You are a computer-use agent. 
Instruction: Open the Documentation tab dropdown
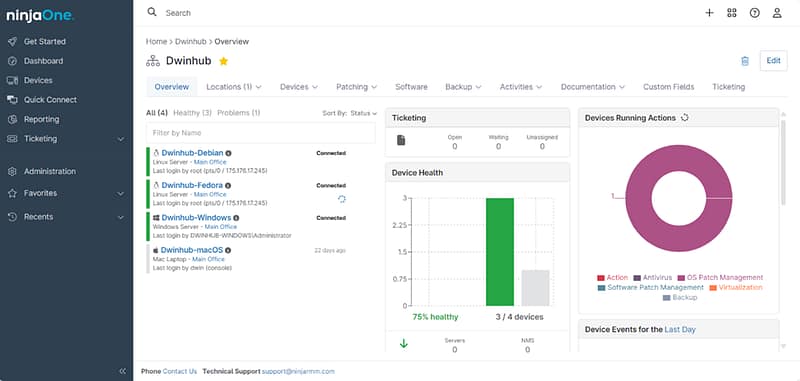coord(593,87)
